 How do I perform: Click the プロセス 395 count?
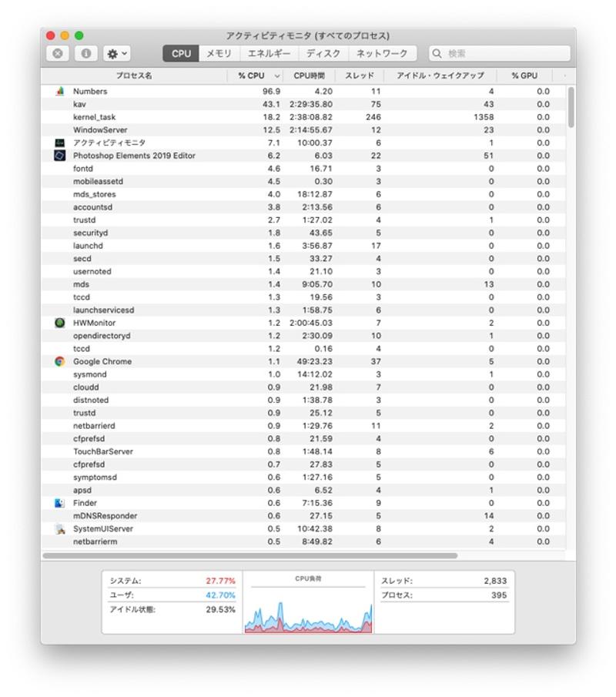click(499, 595)
